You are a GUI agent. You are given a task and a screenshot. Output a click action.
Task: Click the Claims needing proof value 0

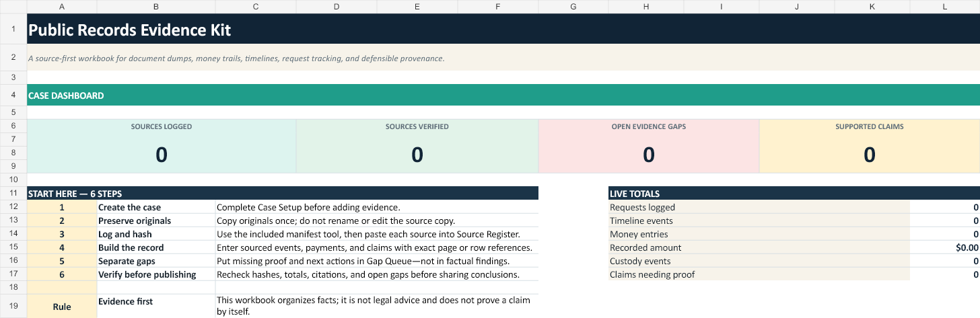pos(945,274)
